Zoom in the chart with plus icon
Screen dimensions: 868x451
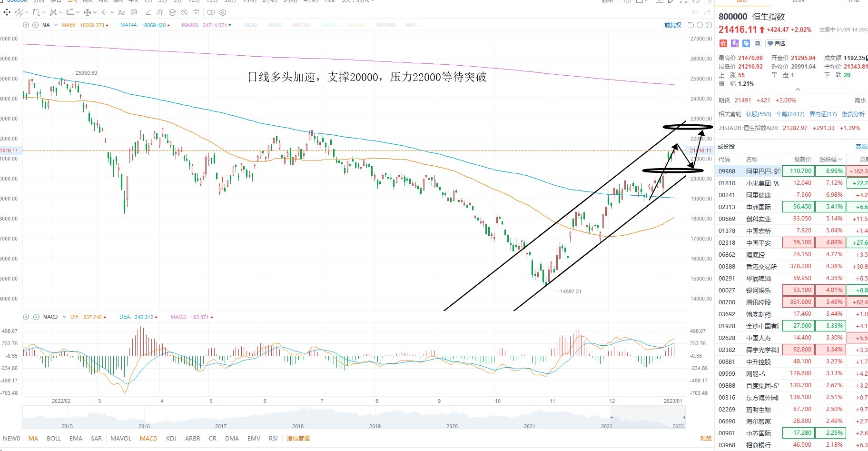coord(709,25)
